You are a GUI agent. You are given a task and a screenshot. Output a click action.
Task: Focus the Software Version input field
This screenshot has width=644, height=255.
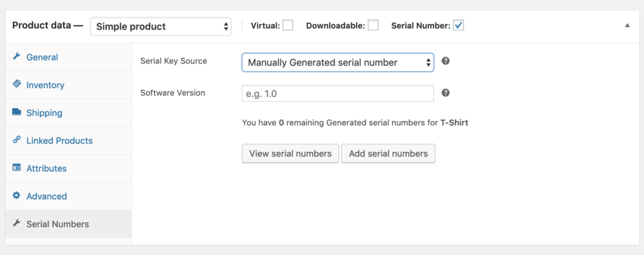coord(338,93)
